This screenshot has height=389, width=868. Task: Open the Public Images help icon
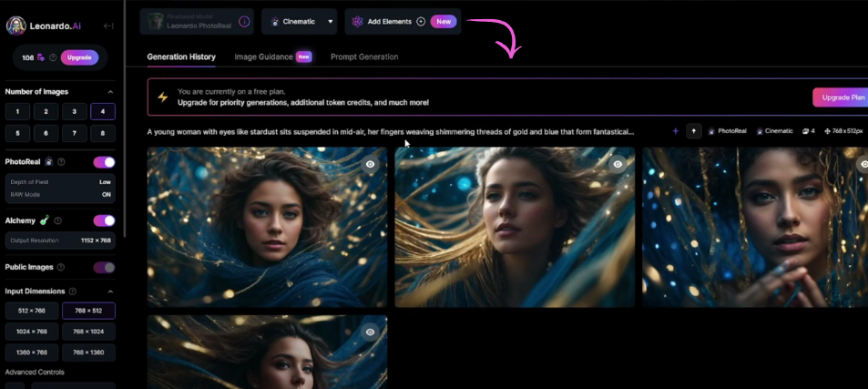point(61,267)
